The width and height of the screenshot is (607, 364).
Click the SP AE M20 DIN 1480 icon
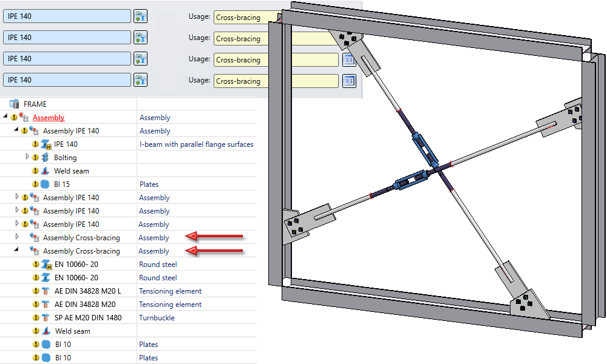tap(46, 317)
